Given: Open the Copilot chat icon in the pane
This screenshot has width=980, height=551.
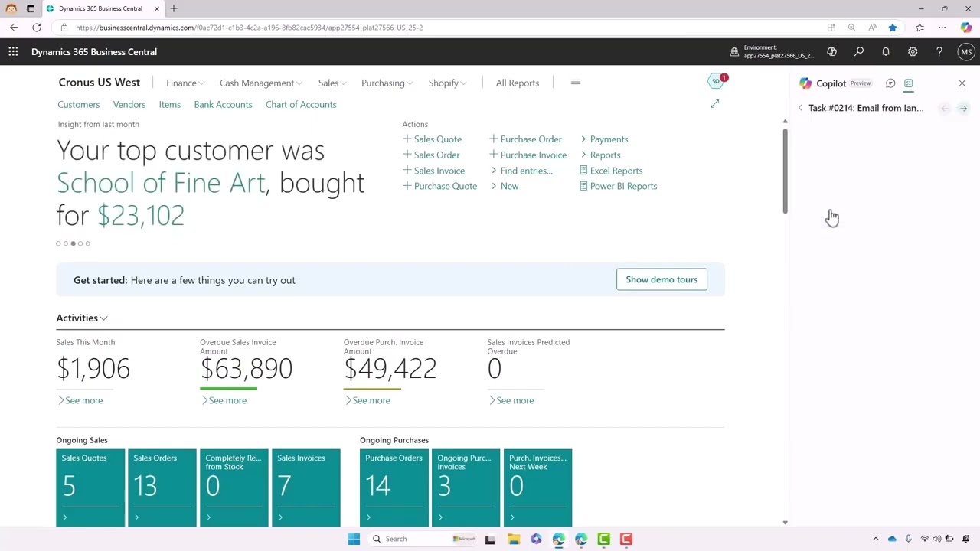Looking at the screenshot, I should [890, 83].
